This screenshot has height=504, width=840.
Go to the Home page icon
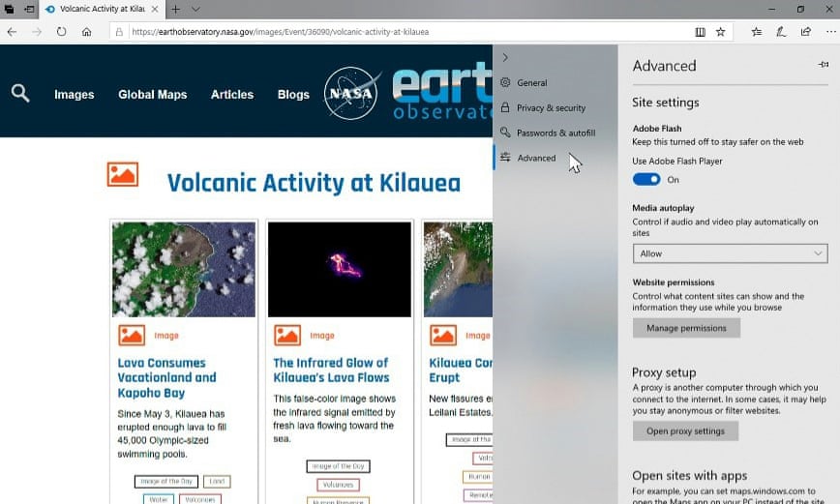[x=86, y=32]
